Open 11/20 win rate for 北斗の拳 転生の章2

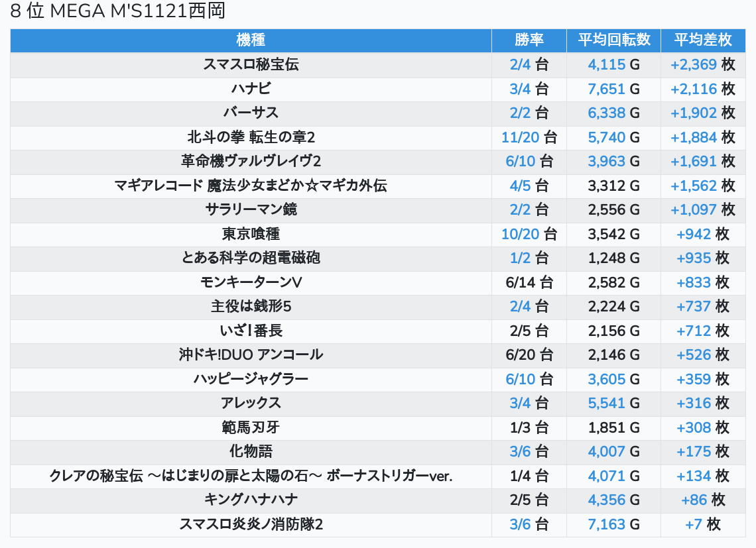520,137
